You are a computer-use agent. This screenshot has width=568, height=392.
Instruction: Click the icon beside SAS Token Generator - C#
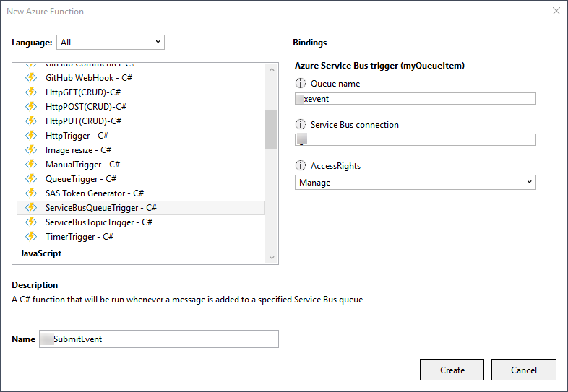(31, 193)
